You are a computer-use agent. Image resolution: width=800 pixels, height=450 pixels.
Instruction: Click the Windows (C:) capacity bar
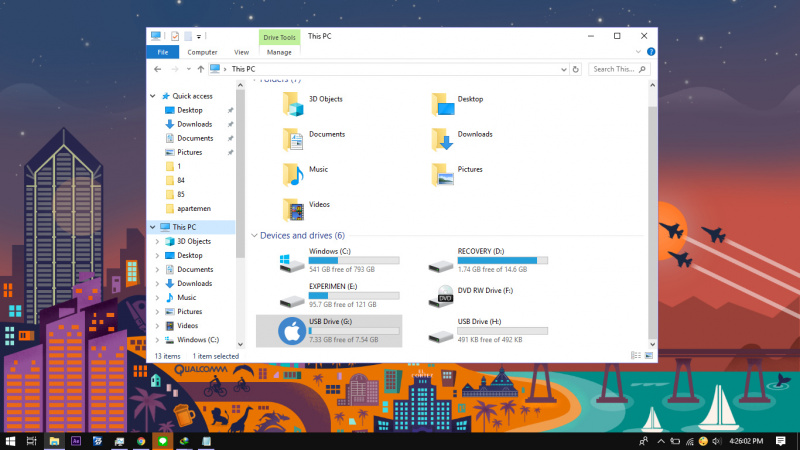coord(354,260)
